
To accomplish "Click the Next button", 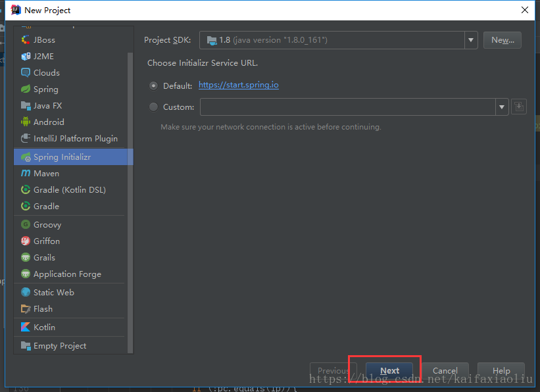I will pyautogui.click(x=389, y=371).
